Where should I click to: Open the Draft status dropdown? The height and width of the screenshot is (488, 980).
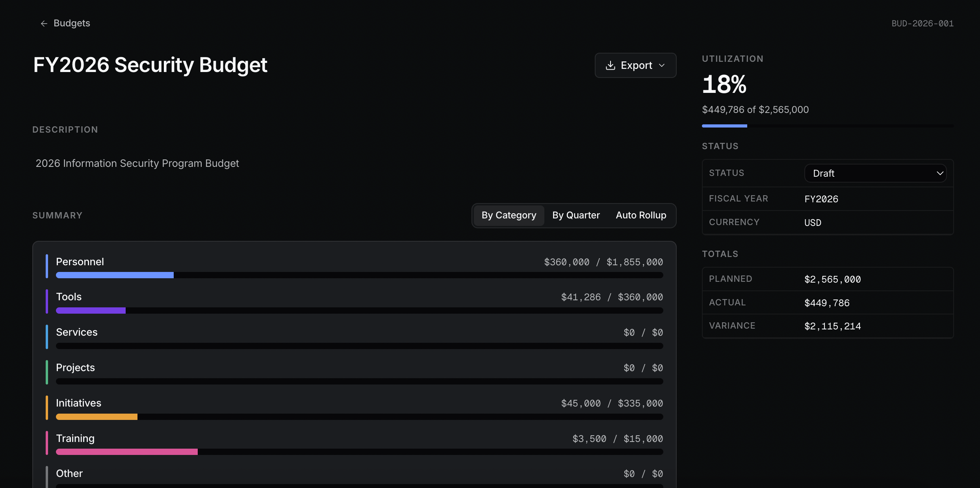pos(875,173)
